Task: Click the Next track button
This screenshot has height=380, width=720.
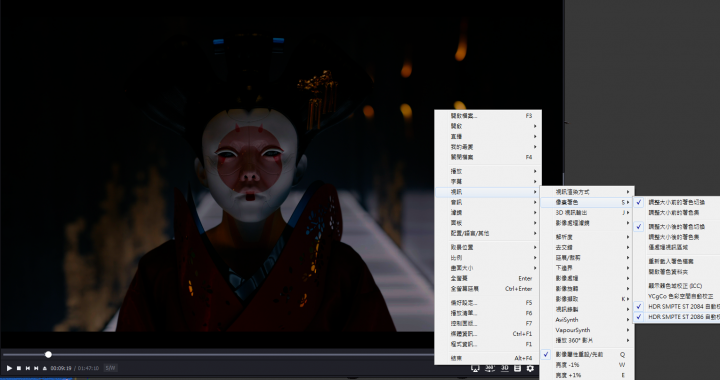Action: tap(36, 368)
